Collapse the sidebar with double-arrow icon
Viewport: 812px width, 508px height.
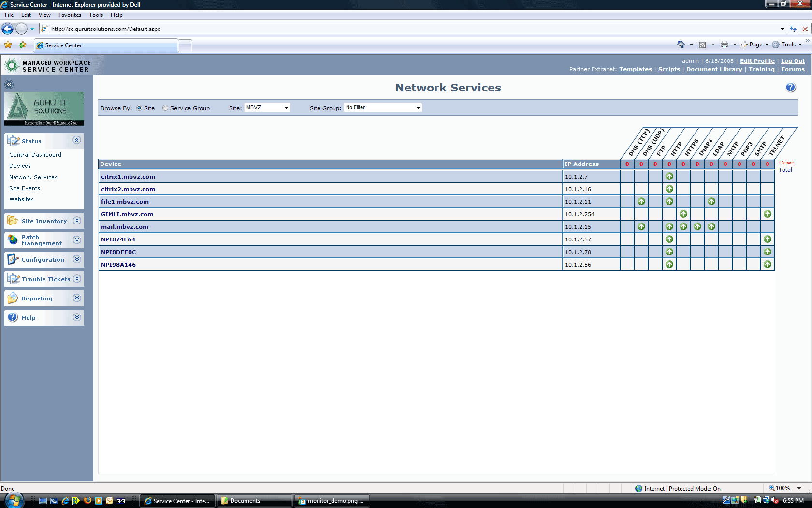(9, 85)
